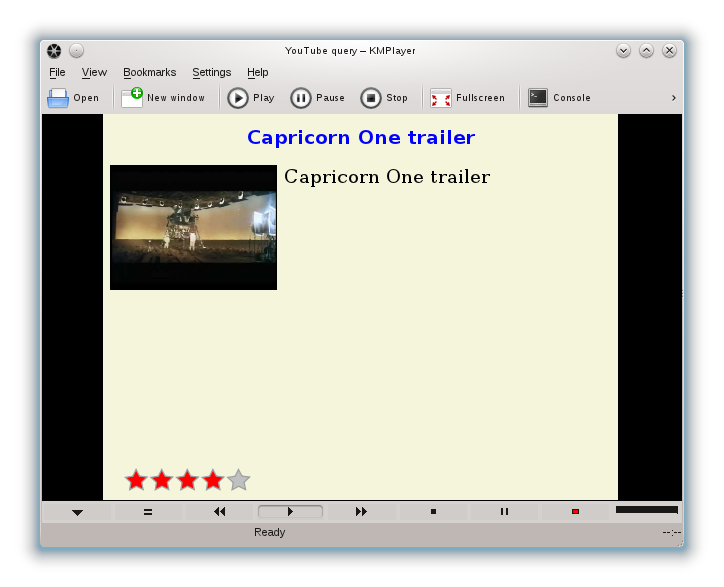Pause playback using the Pause toolbar button
The width and height of the screenshot is (724, 587).
318,98
